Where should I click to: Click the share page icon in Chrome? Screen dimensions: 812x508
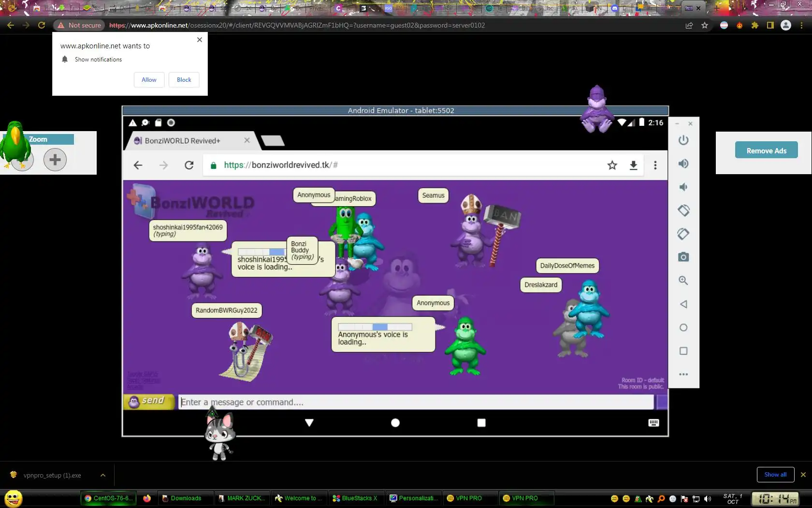tap(689, 25)
